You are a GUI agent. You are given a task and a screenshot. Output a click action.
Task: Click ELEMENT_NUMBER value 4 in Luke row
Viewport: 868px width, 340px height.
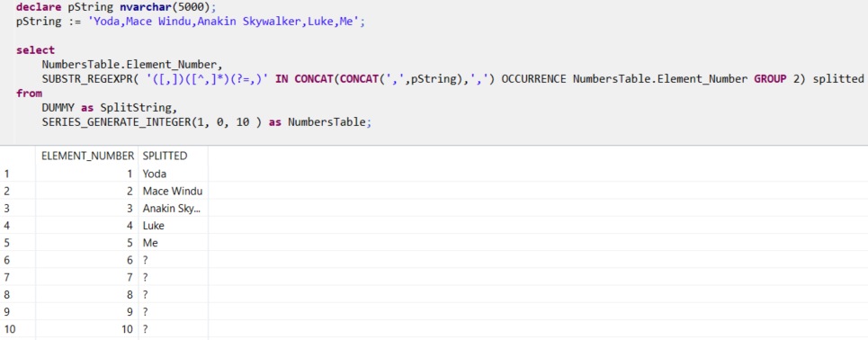pyautogui.click(x=87, y=226)
